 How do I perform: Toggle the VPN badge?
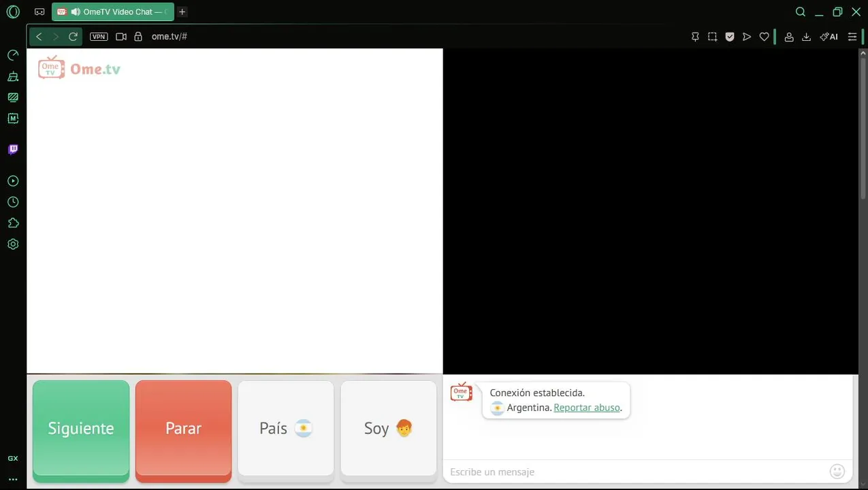[99, 37]
